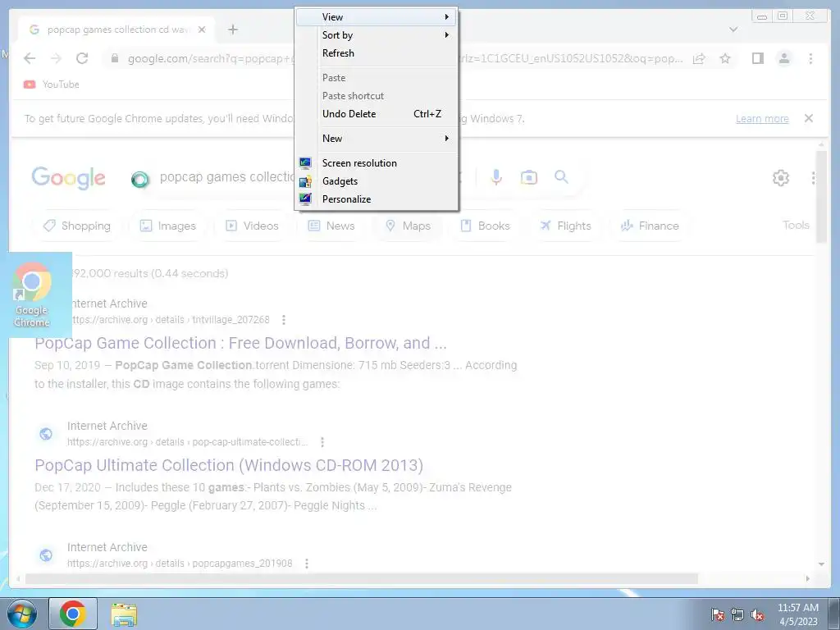Screen dimensions: 840x630
Task: Choose Refresh in the context menu
Action: pyautogui.click(x=376, y=53)
